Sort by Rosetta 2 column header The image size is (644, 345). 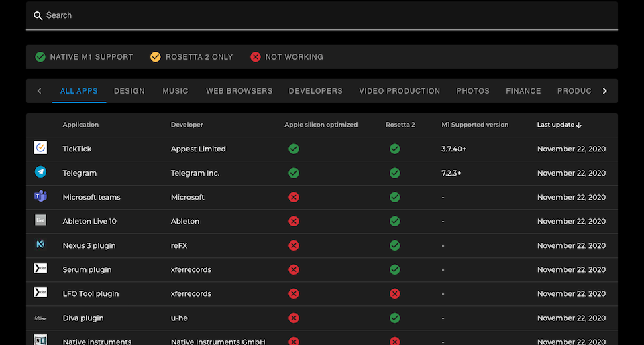click(x=400, y=125)
